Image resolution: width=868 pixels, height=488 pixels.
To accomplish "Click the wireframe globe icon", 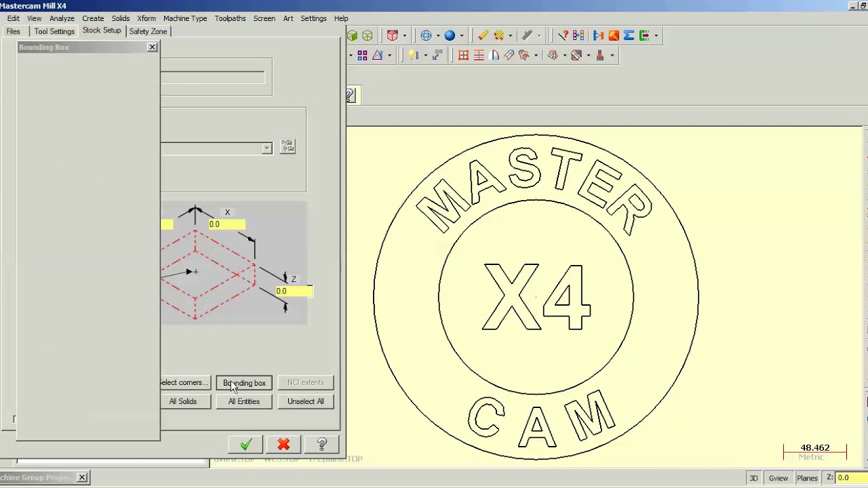I will [426, 35].
